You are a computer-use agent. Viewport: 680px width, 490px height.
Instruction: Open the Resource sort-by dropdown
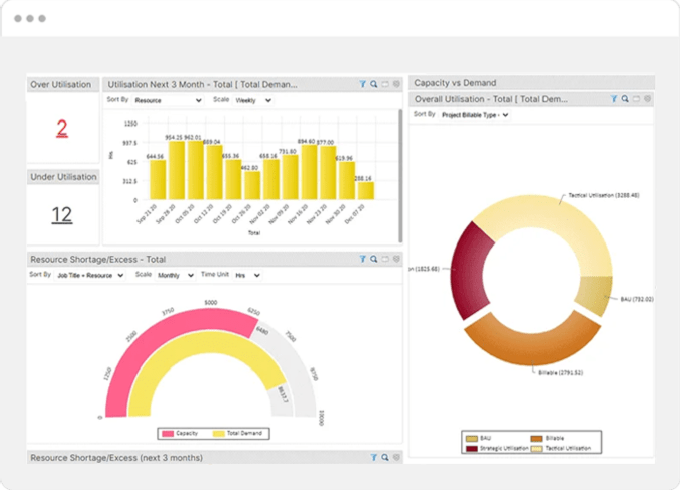[167, 101]
